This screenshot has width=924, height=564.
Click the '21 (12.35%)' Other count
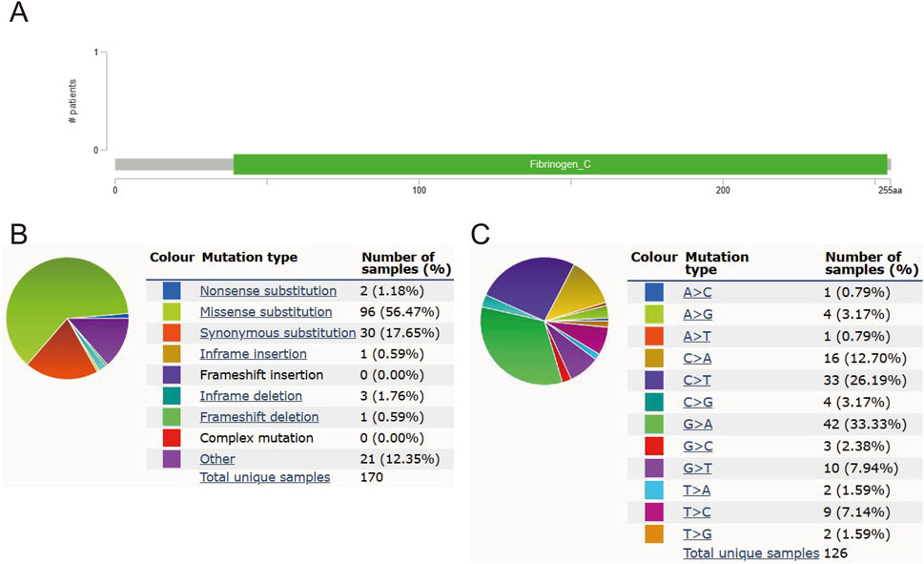pos(400,459)
